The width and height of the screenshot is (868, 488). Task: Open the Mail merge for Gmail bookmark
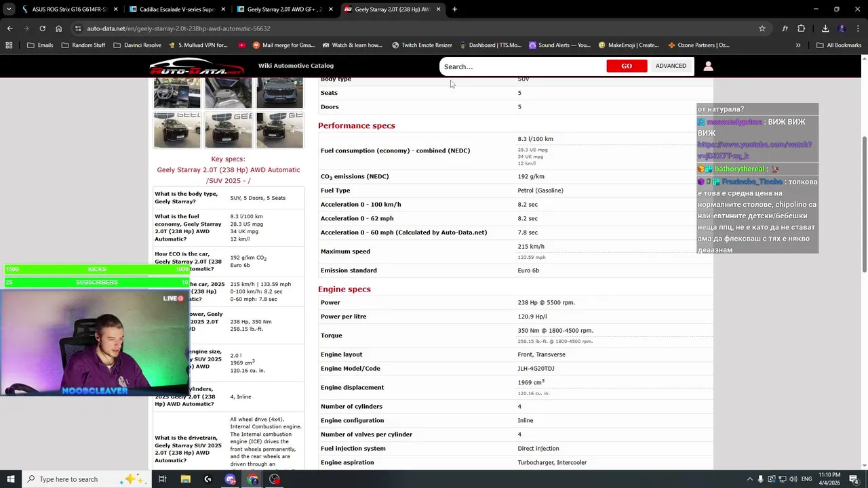pos(283,45)
